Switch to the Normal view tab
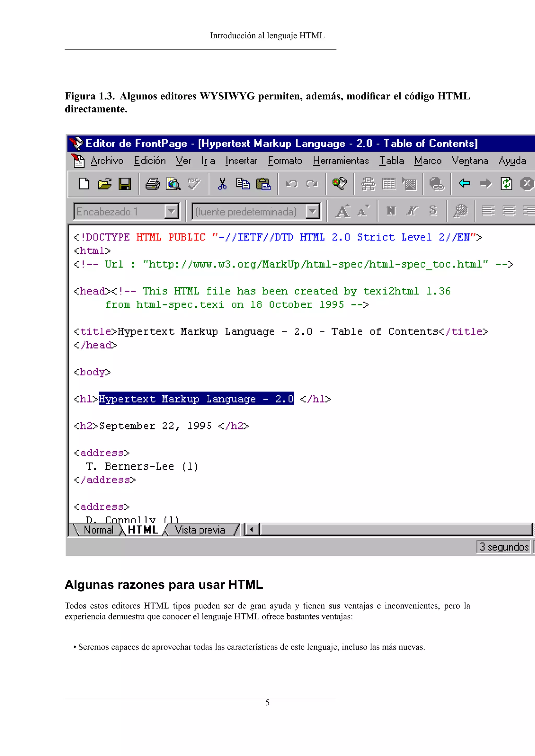 (x=98, y=530)
